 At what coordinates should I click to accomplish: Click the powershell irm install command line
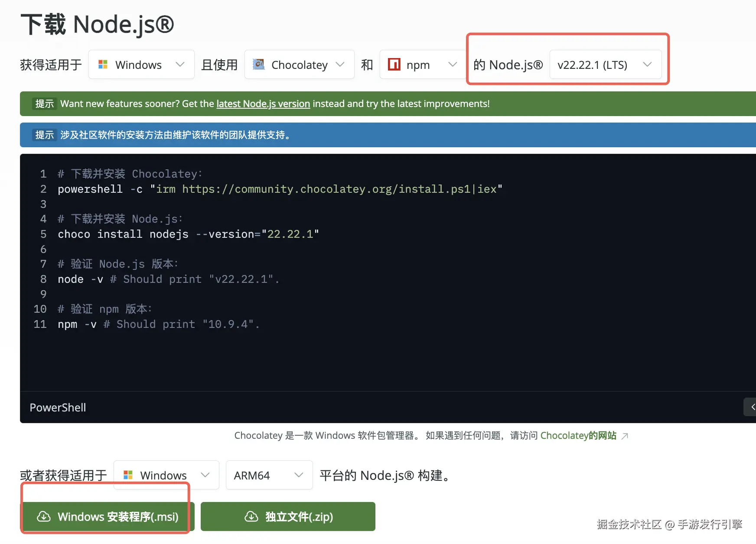click(x=280, y=189)
